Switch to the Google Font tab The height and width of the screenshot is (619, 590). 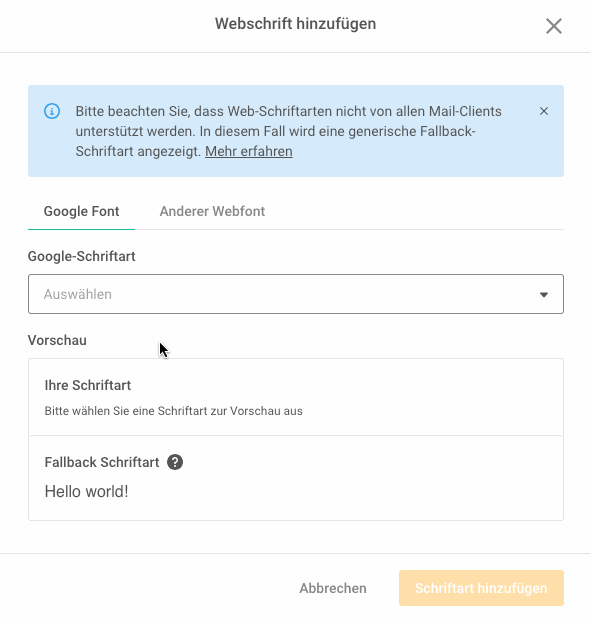[x=81, y=211]
